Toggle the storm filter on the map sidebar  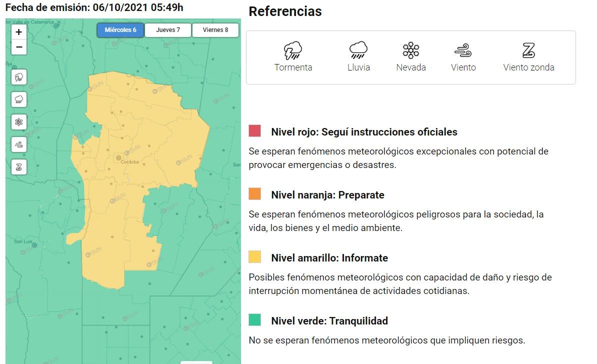18,76
